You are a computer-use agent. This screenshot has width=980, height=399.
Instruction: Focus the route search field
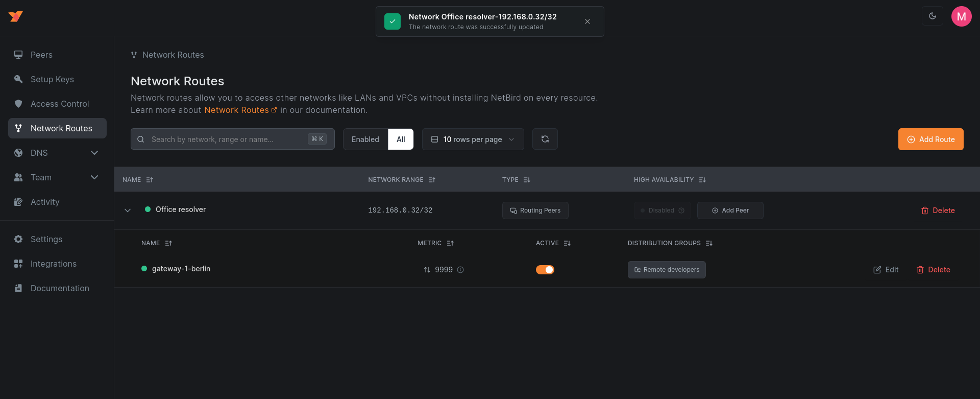pyautogui.click(x=227, y=139)
